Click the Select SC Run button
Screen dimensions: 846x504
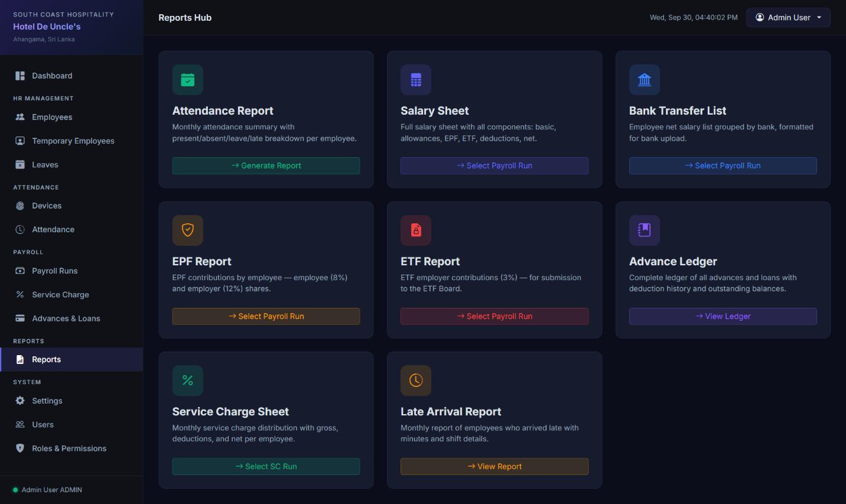pos(266,467)
